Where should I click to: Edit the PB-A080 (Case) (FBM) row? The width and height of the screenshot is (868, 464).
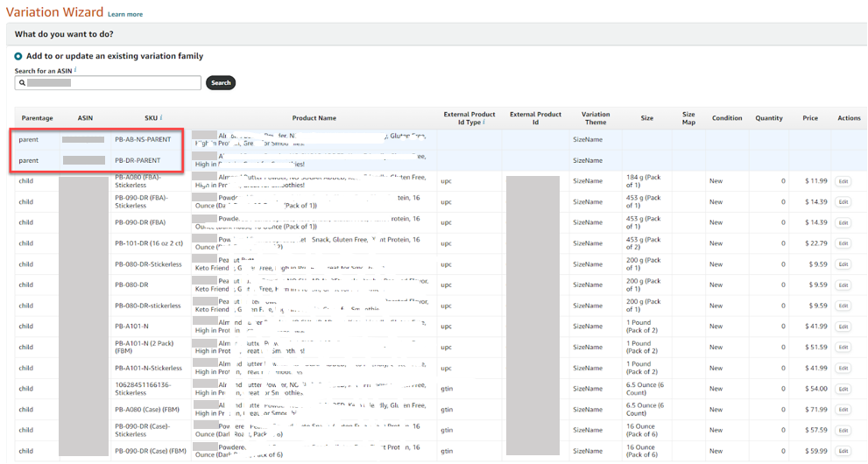pos(843,410)
